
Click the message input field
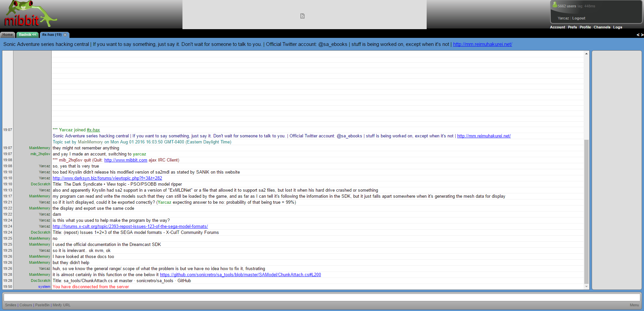[x=322, y=297]
